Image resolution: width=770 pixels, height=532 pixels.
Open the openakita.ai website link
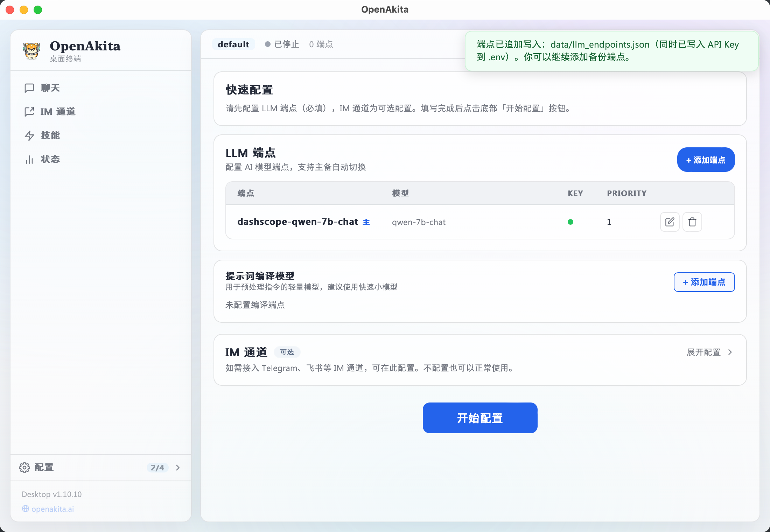pos(52,509)
